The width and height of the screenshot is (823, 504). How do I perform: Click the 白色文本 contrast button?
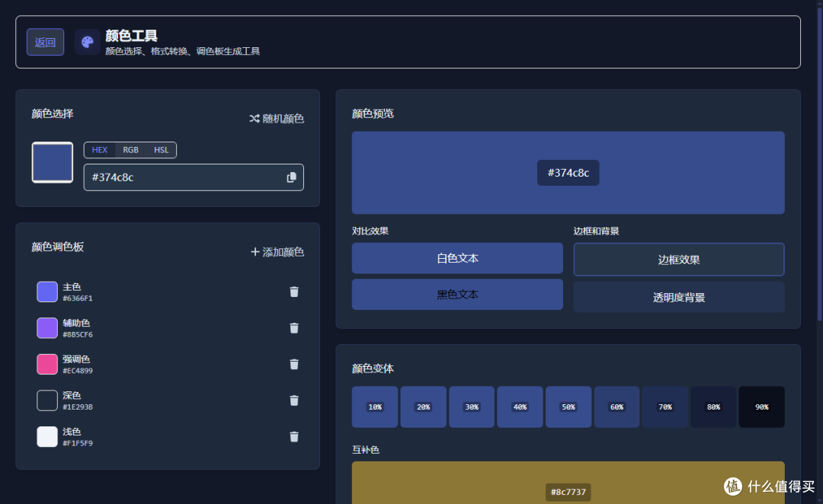click(x=457, y=258)
